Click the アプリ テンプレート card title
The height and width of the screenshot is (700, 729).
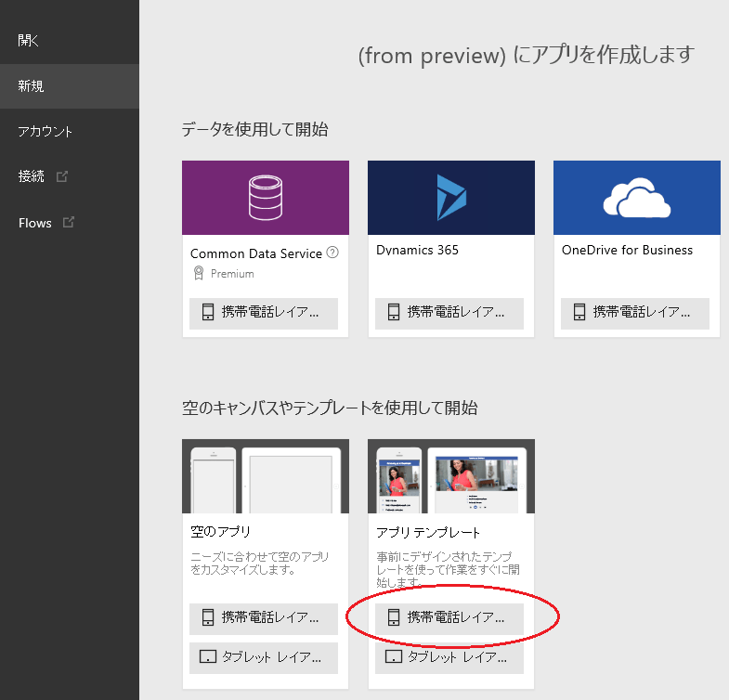428,532
